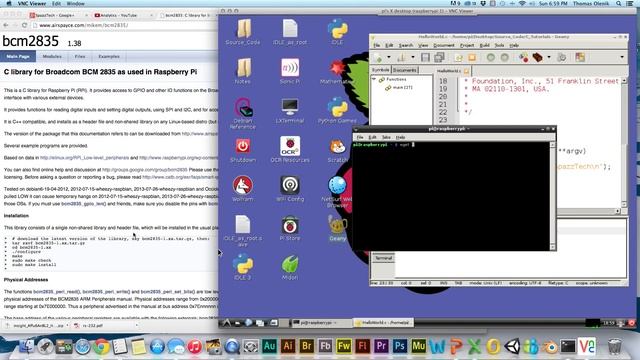Open dropdown arrow next to Geany new file
The width and height of the screenshot is (640, 360).
389,57
